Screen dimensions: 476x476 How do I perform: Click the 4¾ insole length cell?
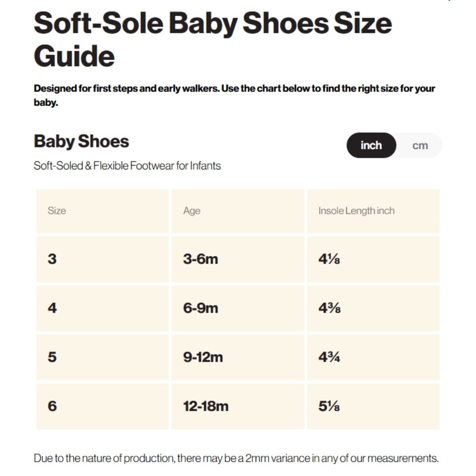(x=373, y=357)
